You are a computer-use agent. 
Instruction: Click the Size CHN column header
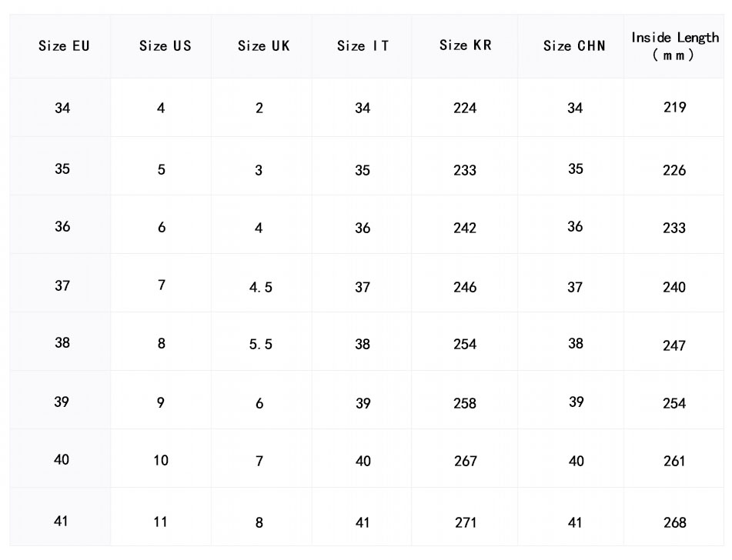pyautogui.click(x=574, y=46)
